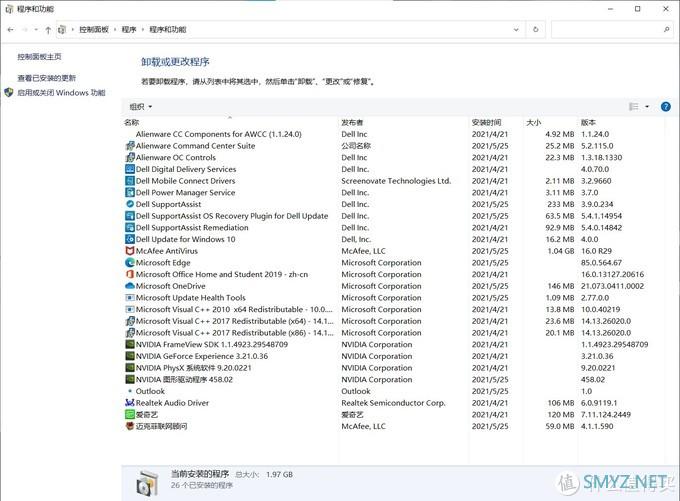Click the 控制面板 breadcrumb
Screen dimensions: 680x501
pos(94,29)
